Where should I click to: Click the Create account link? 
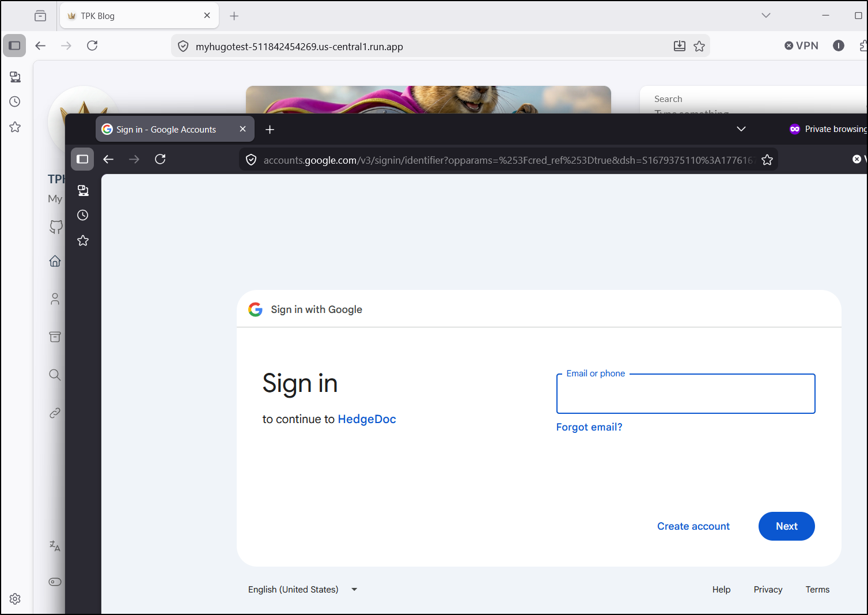click(693, 526)
